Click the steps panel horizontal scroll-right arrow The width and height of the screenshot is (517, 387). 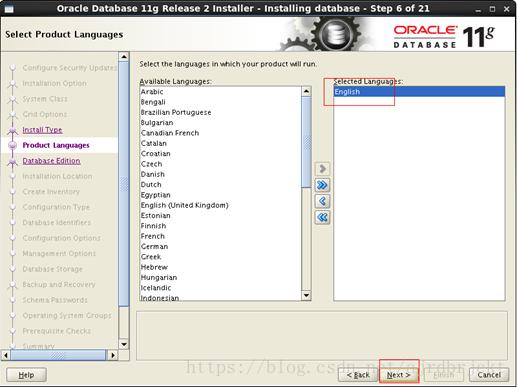point(113,355)
